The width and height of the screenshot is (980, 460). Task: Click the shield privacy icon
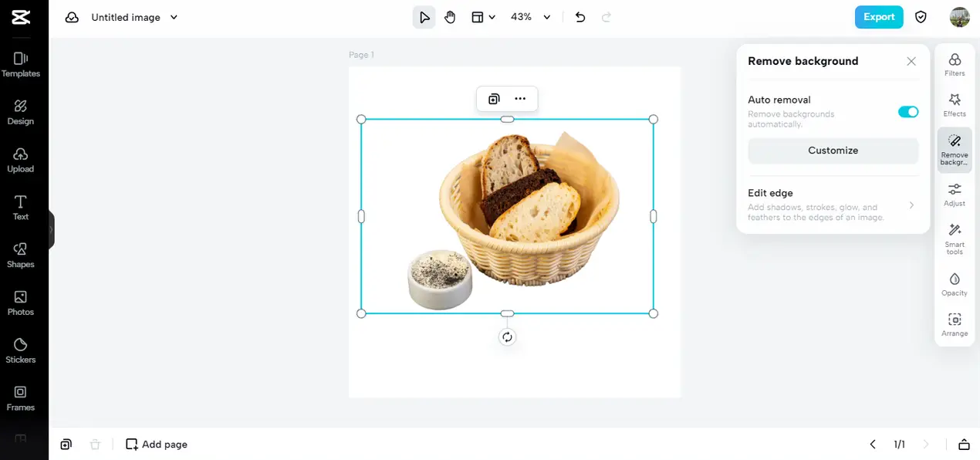(x=921, y=17)
